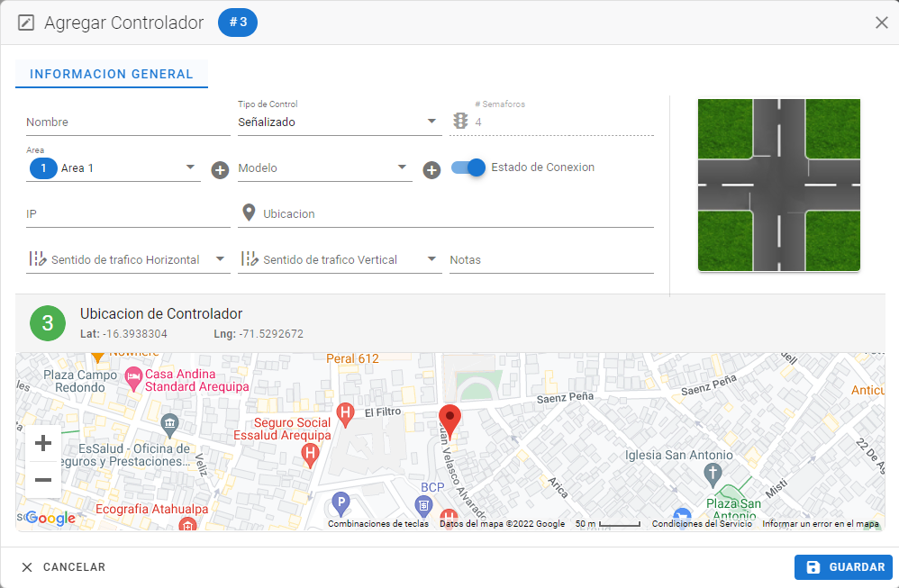Select the Informacion General tab
This screenshot has height=588, width=899.
coord(112,74)
